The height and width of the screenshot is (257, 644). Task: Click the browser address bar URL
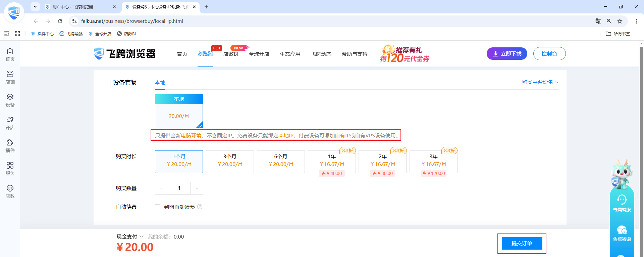click(x=132, y=21)
